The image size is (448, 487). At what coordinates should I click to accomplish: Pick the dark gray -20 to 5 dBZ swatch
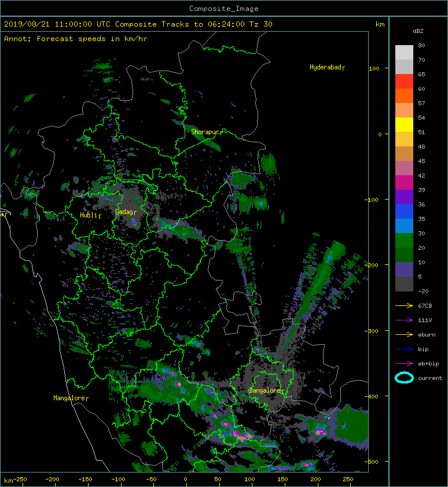pyautogui.click(x=404, y=284)
